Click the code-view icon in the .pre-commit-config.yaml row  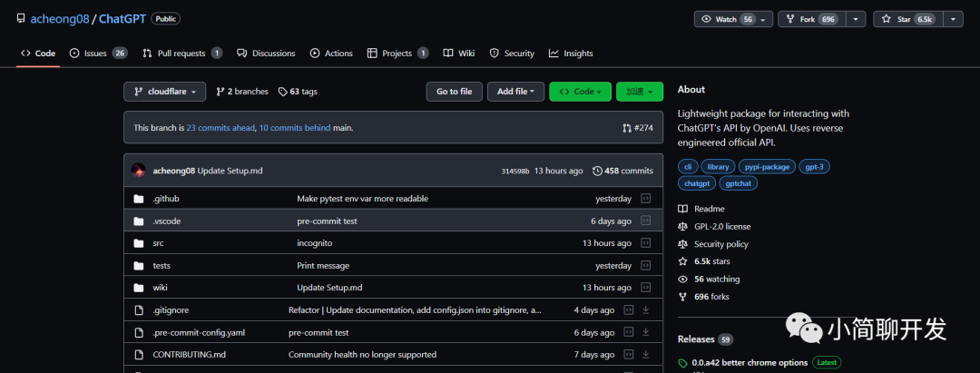(629, 332)
